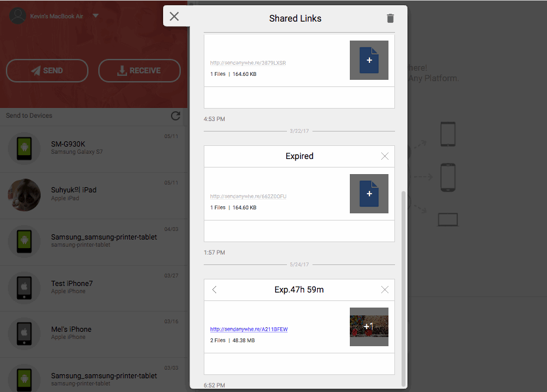
Task: Open link sendanywhe.re/3879LXSR
Action: (x=248, y=63)
